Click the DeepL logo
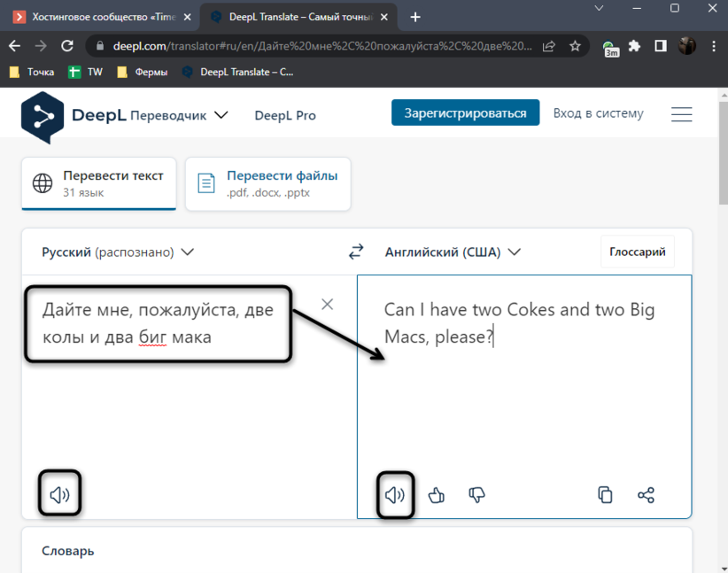This screenshot has width=728, height=573. (x=43, y=117)
